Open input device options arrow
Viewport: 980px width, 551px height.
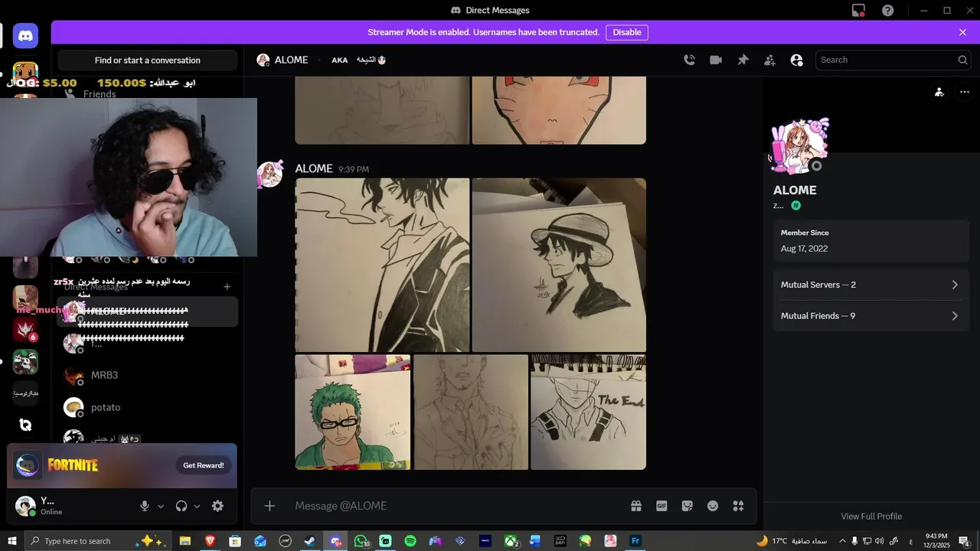(161, 506)
